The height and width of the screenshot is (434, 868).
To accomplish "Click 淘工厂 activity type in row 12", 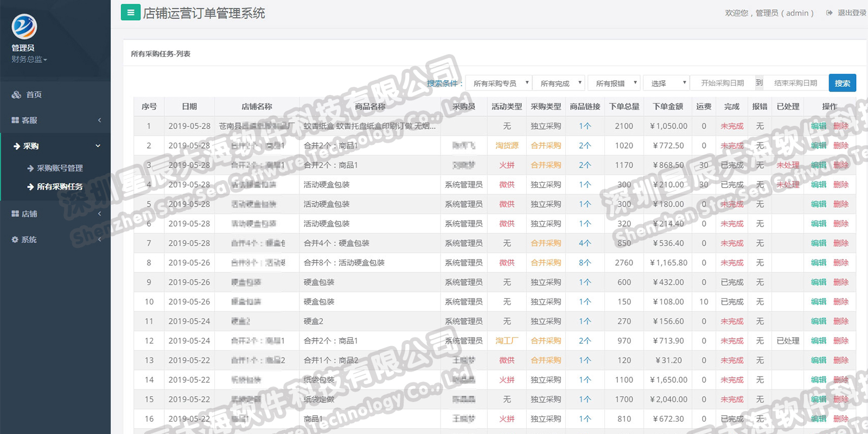I will pos(507,341).
